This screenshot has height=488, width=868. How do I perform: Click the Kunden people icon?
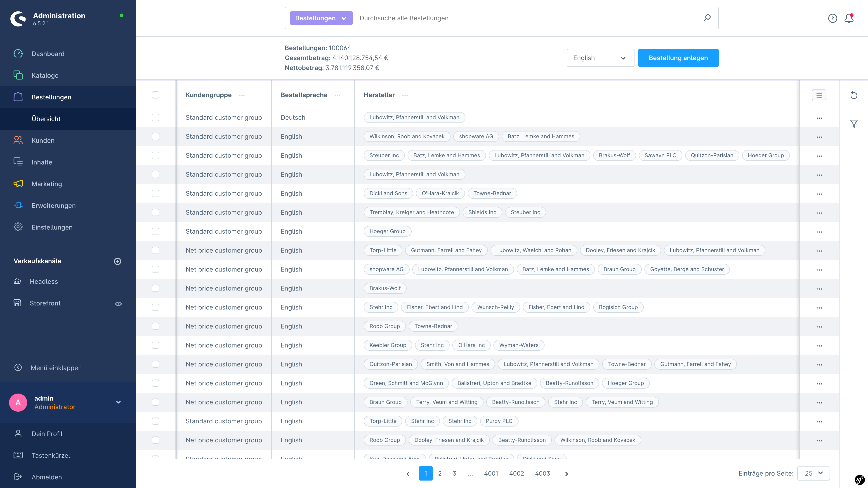point(18,140)
